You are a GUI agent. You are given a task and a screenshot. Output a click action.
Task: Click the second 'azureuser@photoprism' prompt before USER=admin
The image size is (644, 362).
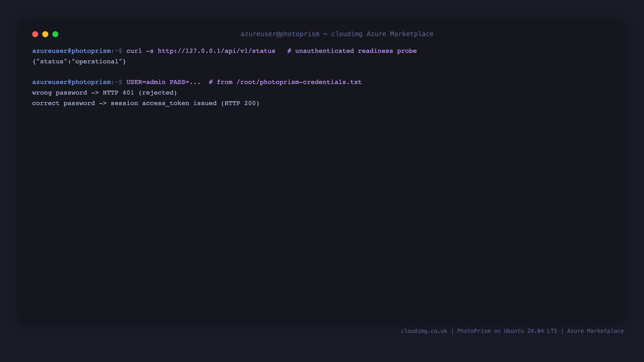point(71,82)
